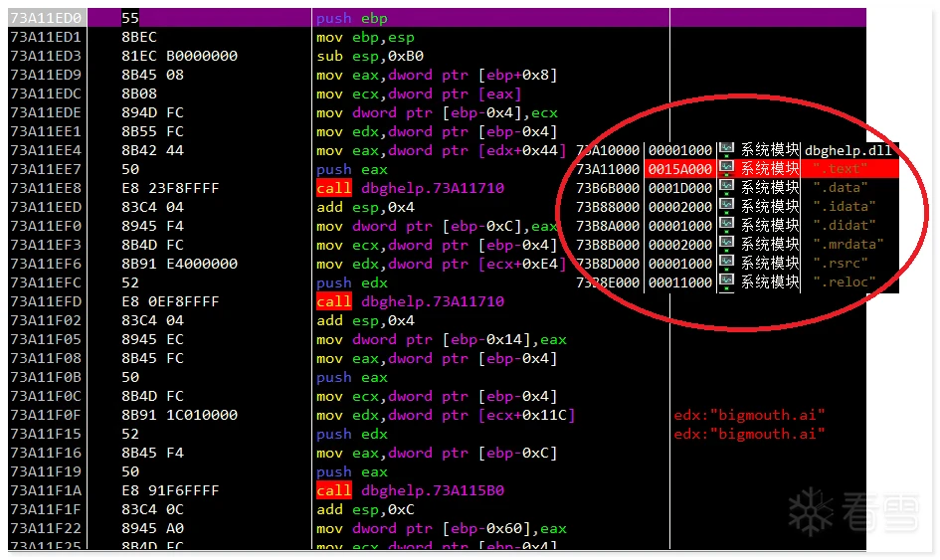Image resolution: width=940 pixels, height=560 pixels.
Task: Click memory map address 73B8B000
Action: coord(608,245)
